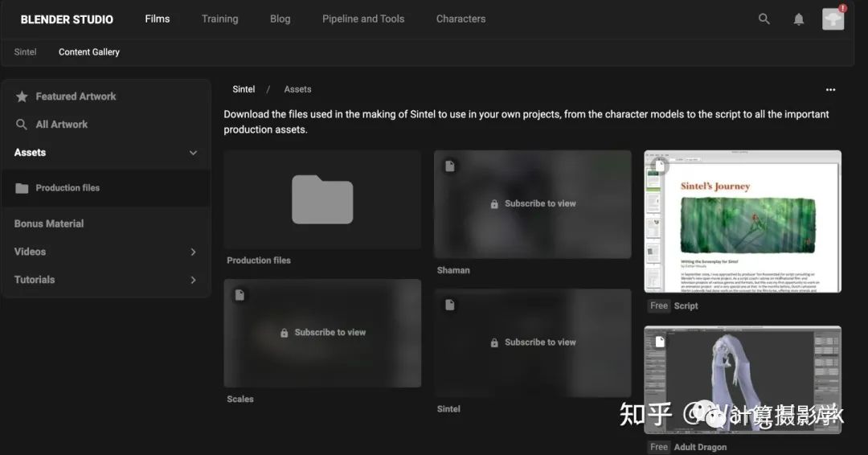The width and height of the screenshot is (868, 455).
Task: Click the Free badge next to Adult Dragon
Action: [659, 447]
